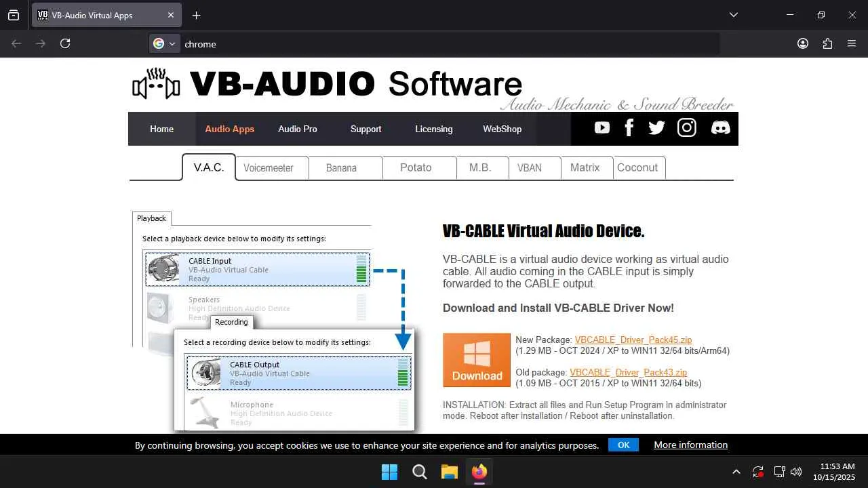Open a new browser tab
The height and width of the screenshot is (488, 868).
point(196,15)
